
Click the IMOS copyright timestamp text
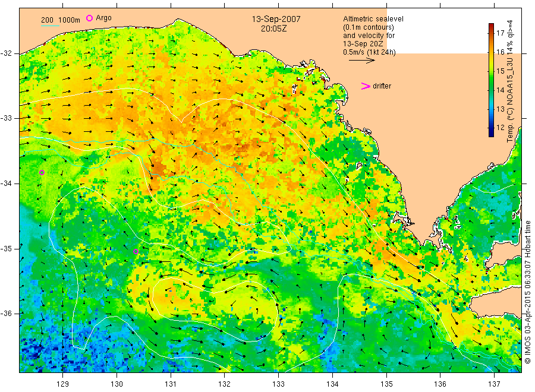(527, 292)
